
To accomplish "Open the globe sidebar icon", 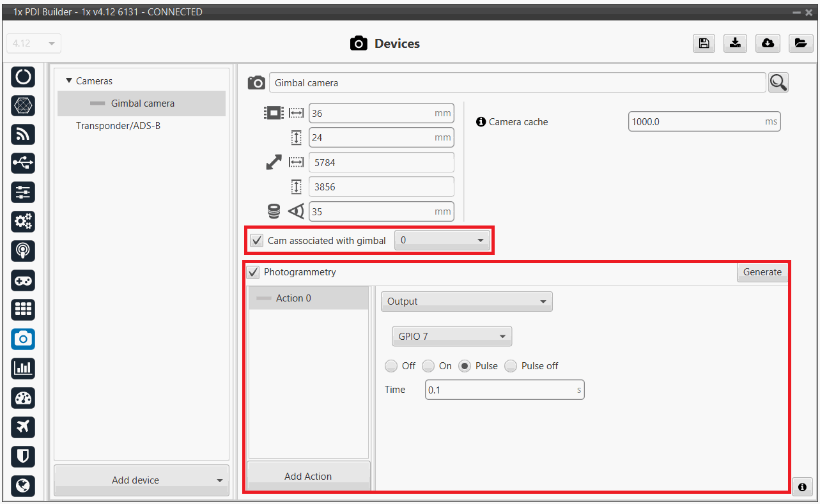I will coord(23,485).
